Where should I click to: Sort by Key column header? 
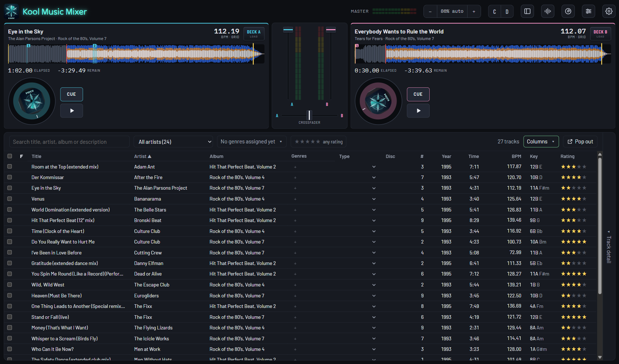[x=534, y=156]
